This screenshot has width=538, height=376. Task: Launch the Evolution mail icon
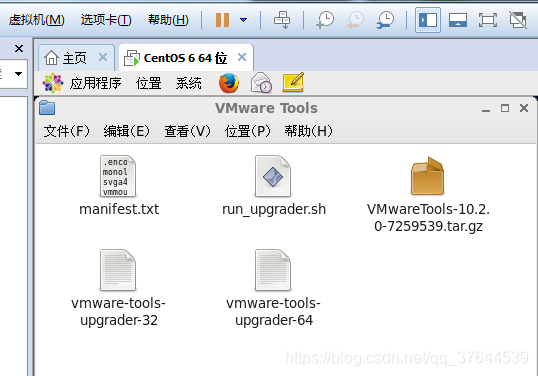click(261, 83)
